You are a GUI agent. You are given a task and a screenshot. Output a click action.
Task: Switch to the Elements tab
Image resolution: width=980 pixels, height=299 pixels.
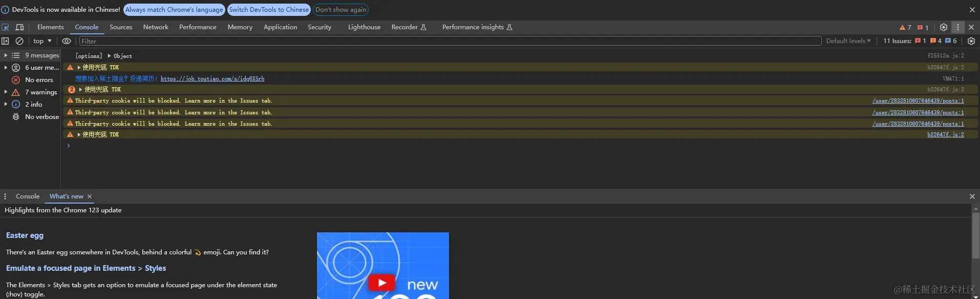point(50,27)
